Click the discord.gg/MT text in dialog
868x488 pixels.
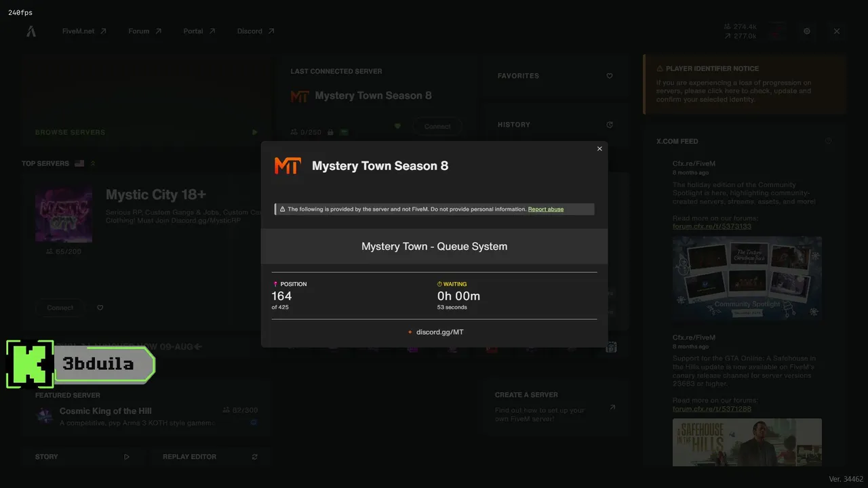point(440,332)
